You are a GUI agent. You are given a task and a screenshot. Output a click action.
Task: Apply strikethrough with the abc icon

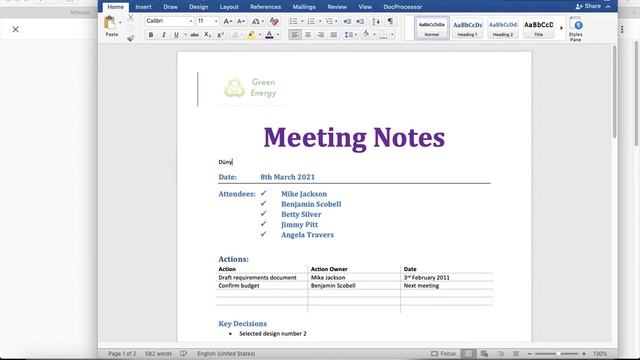[194, 35]
